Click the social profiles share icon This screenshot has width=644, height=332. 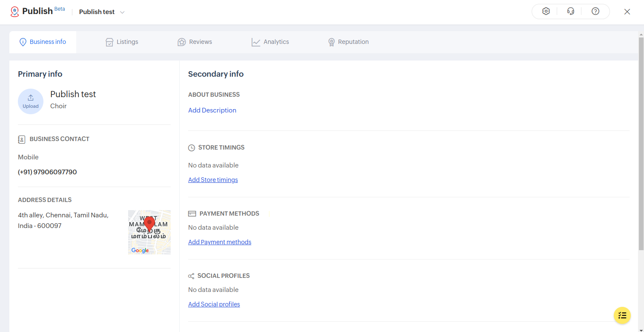[x=191, y=276]
